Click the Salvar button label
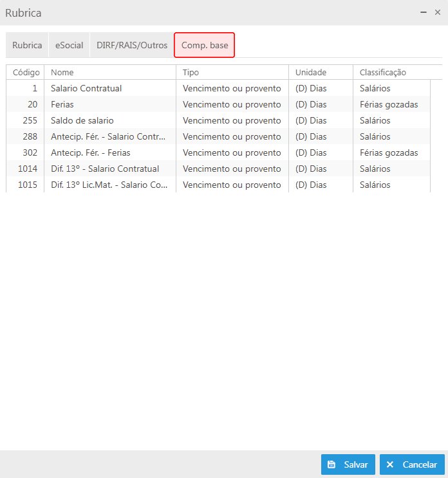Screen dimensions: 448x478 (356, 464)
